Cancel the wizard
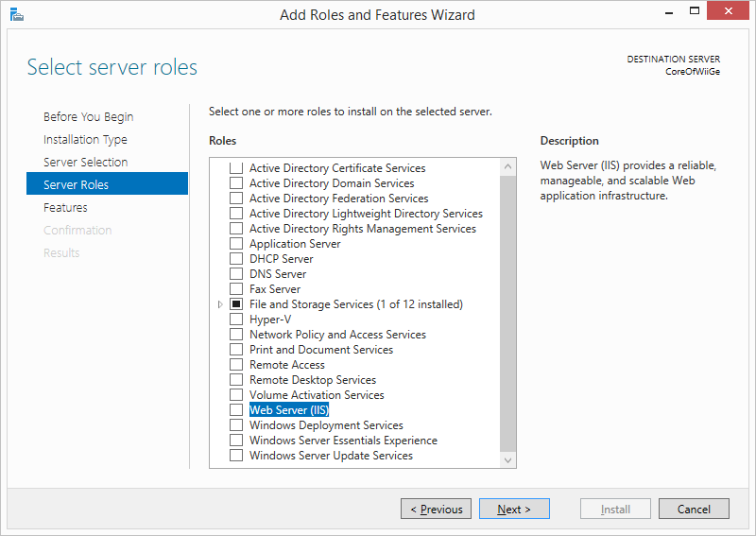The image size is (756, 536). pyautogui.click(x=694, y=509)
